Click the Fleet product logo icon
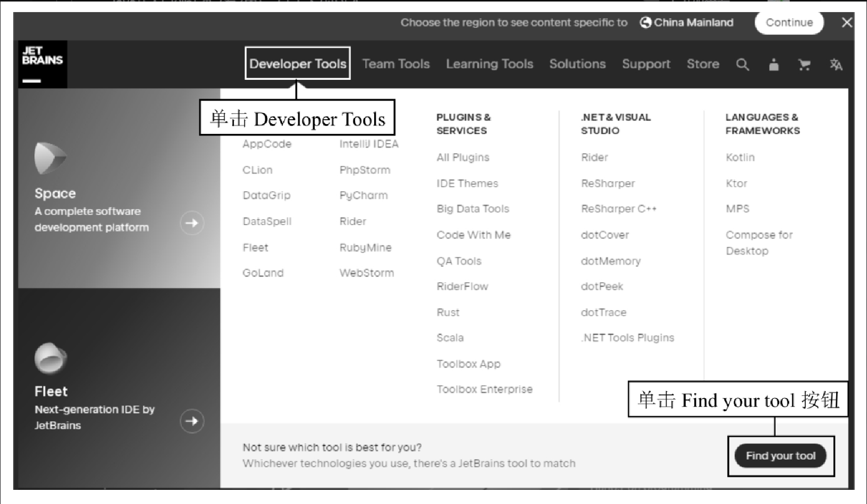 [50, 358]
